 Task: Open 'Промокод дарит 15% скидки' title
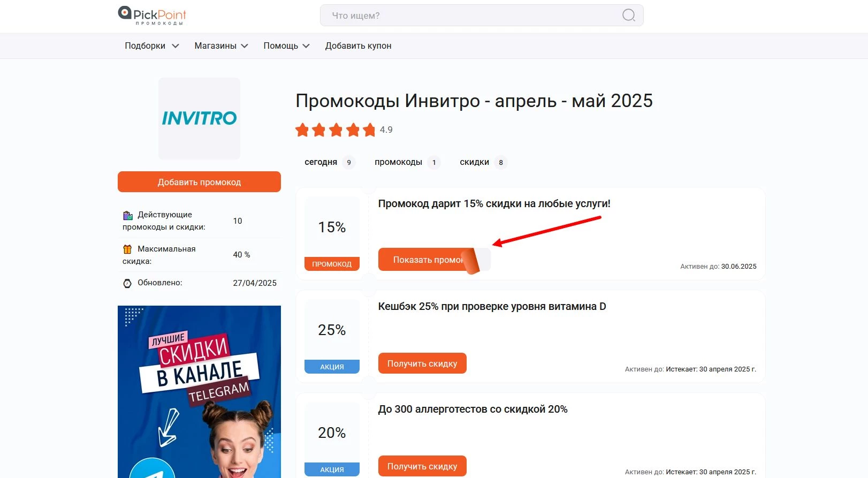click(494, 203)
